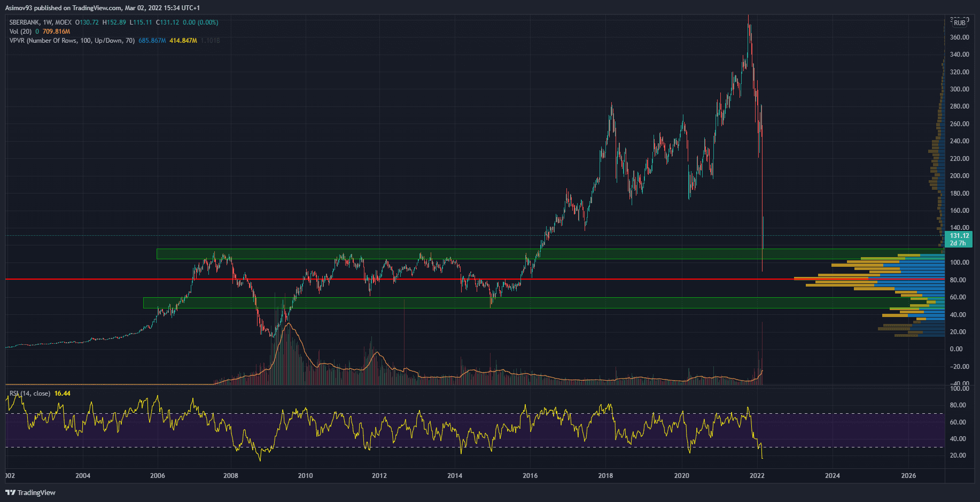This screenshot has width=980, height=502.
Task: Click the orange volume value 709.816M
Action: 56,32
